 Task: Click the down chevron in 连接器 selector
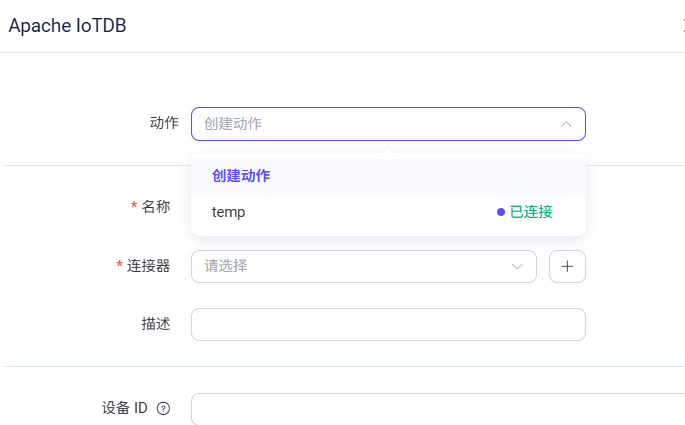[x=517, y=266]
